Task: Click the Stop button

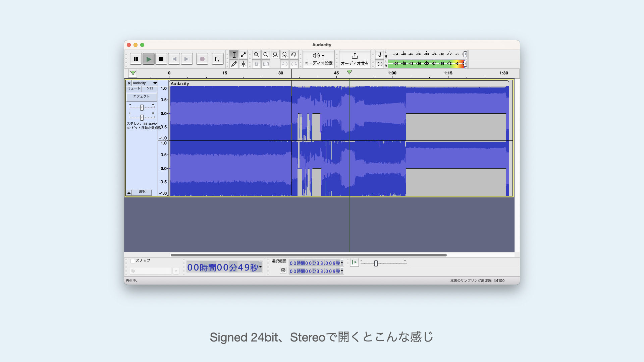Action: 161,59
